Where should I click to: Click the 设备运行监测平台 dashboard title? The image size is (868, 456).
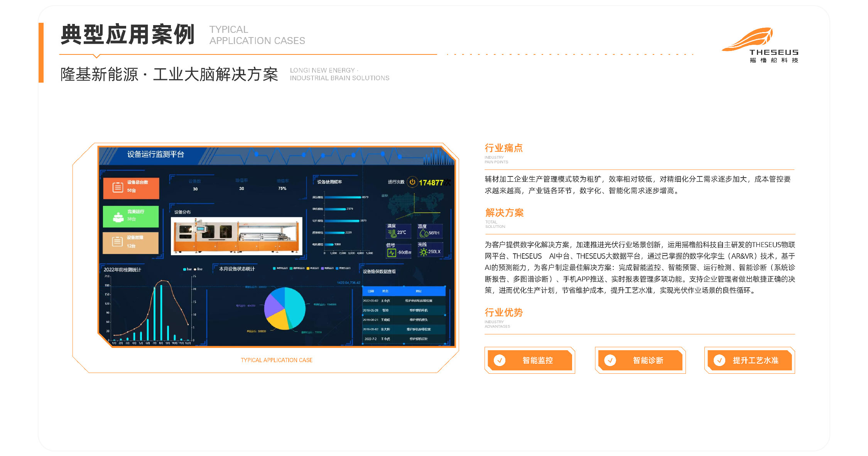(155, 154)
